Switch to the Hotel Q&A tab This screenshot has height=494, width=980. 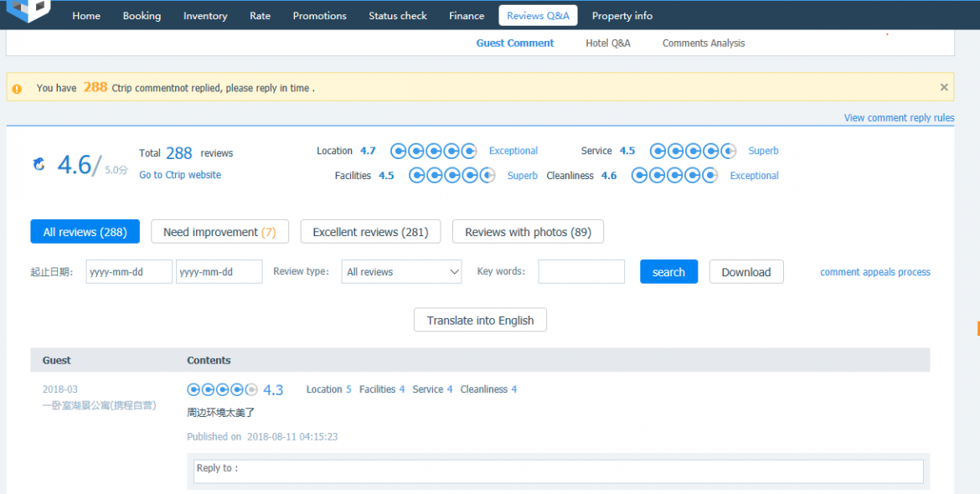[607, 43]
